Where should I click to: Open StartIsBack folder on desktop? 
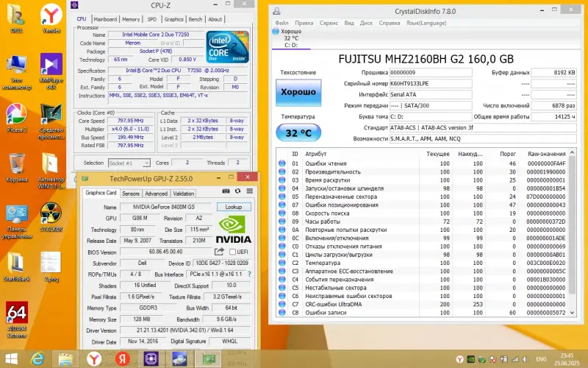(x=16, y=267)
